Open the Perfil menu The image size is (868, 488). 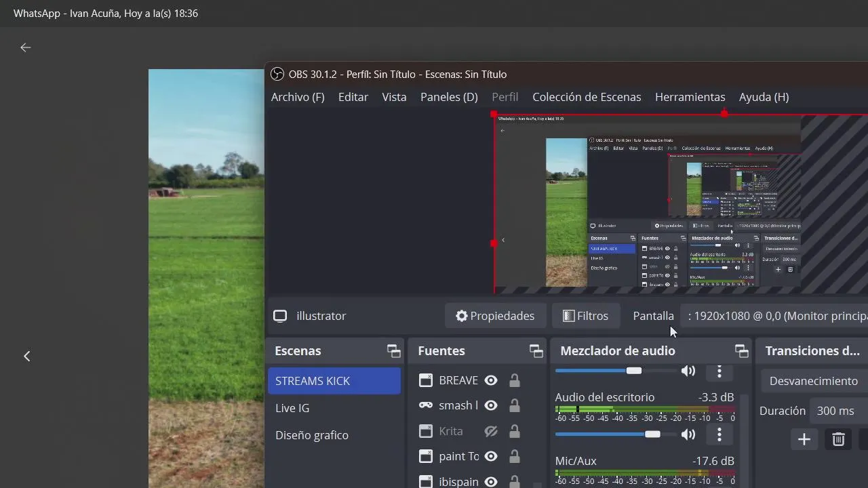tap(505, 97)
